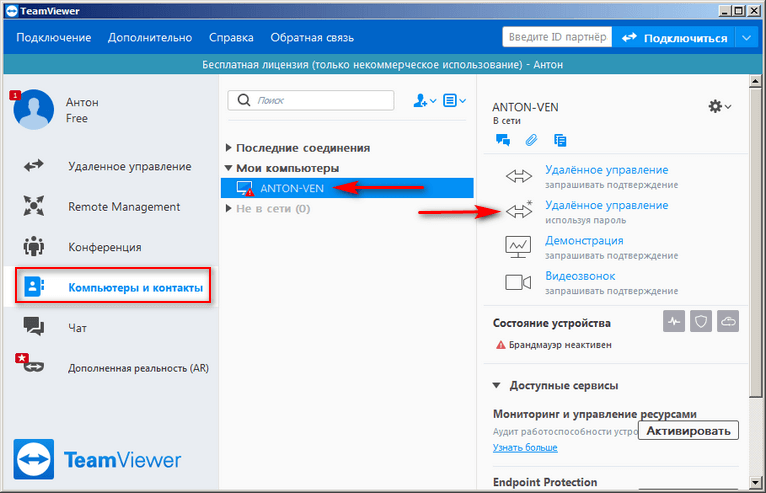Select the ANTON-VEN computer entry

coord(347,188)
